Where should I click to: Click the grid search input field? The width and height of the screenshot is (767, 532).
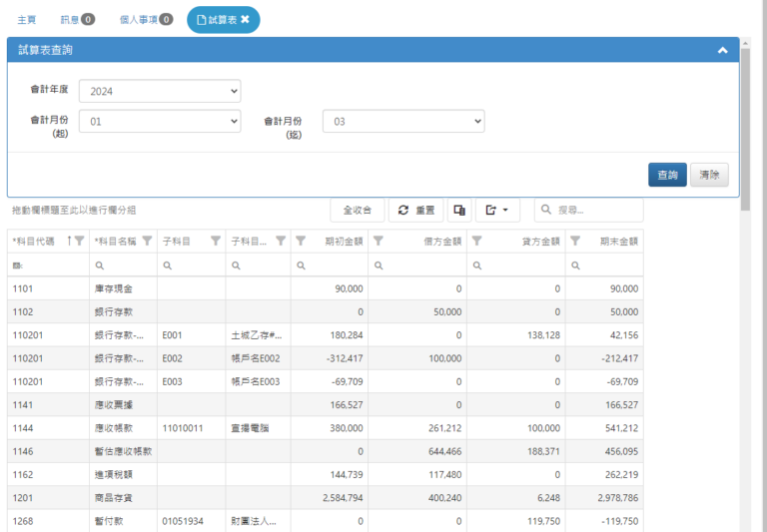[x=596, y=210]
